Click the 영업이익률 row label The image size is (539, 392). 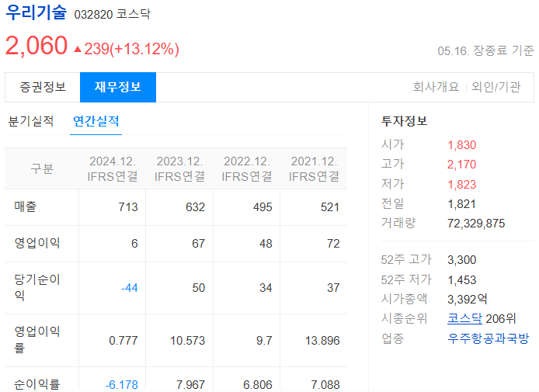coord(37,339)
